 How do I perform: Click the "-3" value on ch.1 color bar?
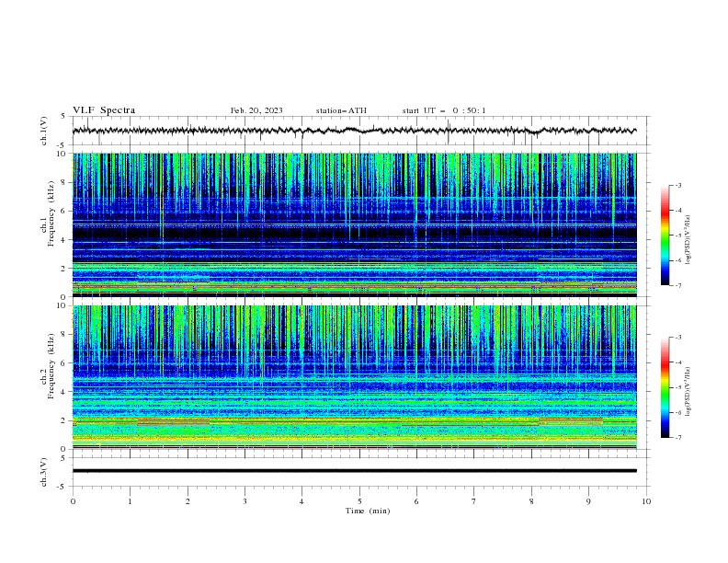click(677, 185)
